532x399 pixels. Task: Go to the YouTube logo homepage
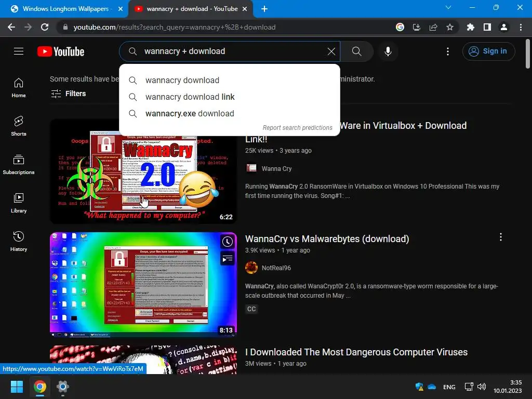click(61, 51)
